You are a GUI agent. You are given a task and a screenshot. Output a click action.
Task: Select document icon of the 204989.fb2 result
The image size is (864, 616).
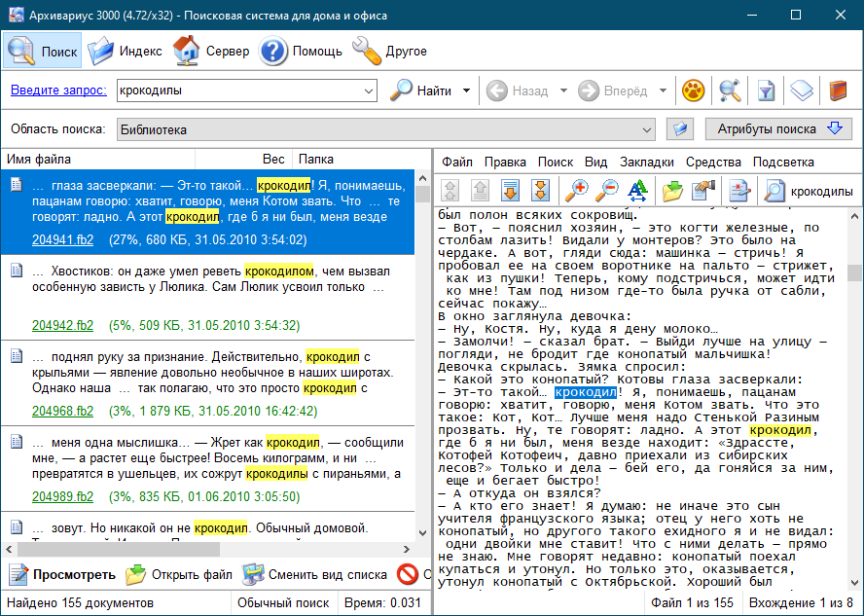click(x=17, y=442)
